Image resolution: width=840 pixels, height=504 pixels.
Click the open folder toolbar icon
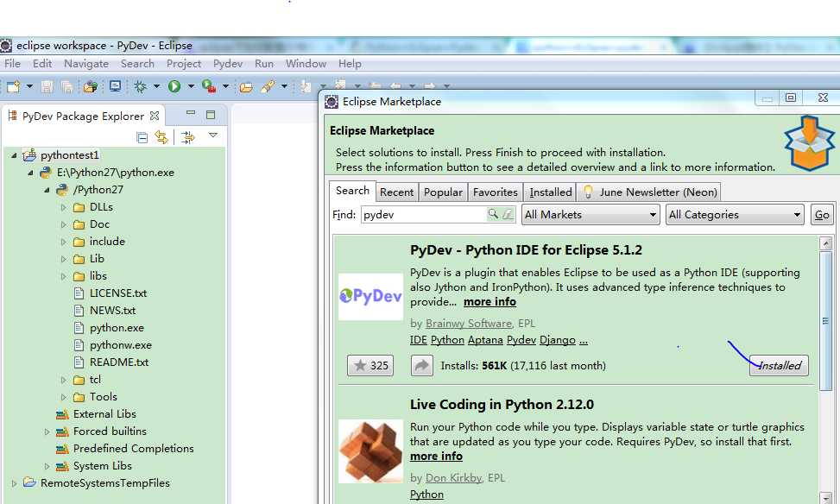coord(246,87)
